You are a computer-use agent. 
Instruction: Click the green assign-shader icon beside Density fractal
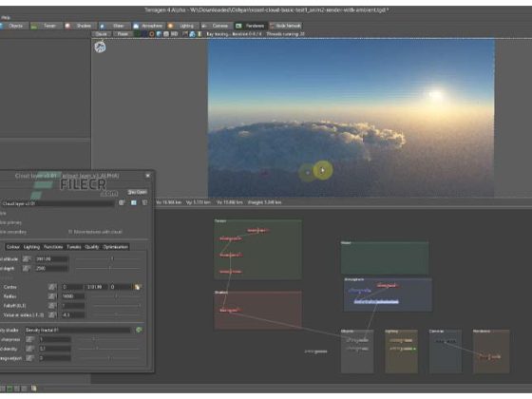click(139, 330)
